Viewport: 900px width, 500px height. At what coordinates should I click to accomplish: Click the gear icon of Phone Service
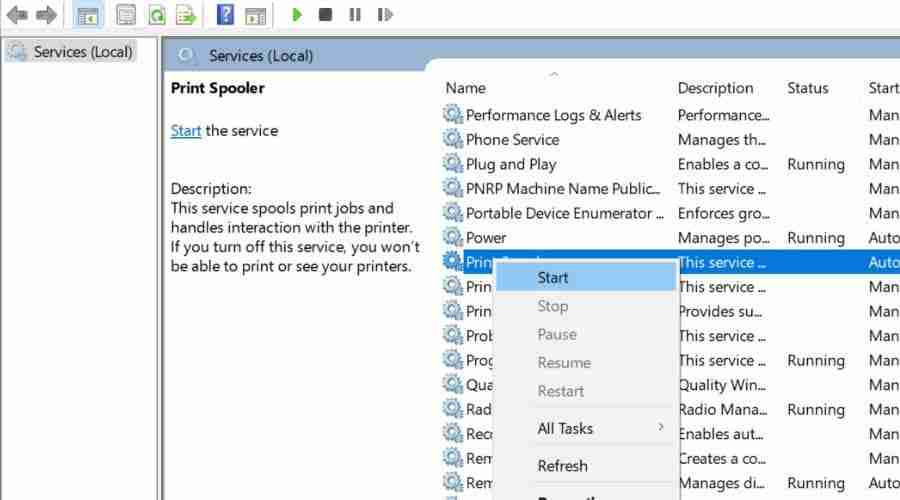pos(452,139)
